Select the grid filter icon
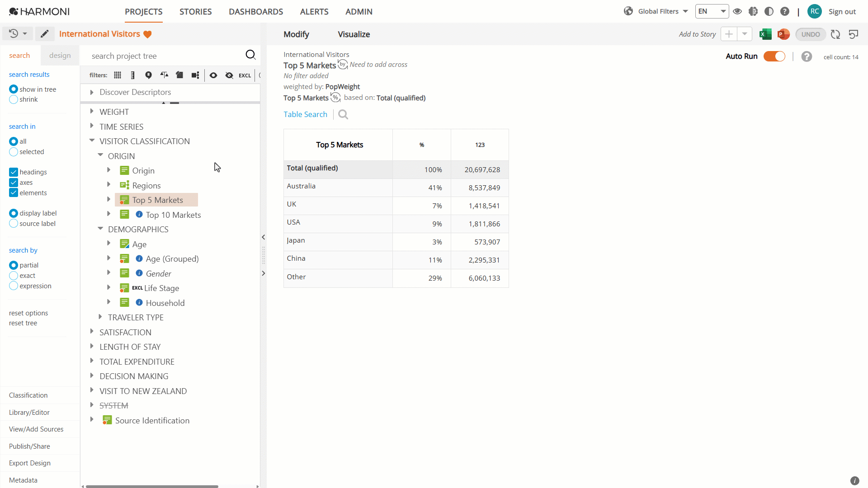This screenshot has height=488, width=868. [118, 75]
